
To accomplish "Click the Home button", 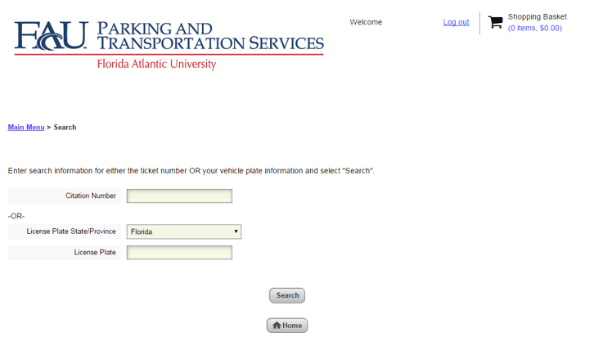I will pyautogui.click(x=287, y=326).
